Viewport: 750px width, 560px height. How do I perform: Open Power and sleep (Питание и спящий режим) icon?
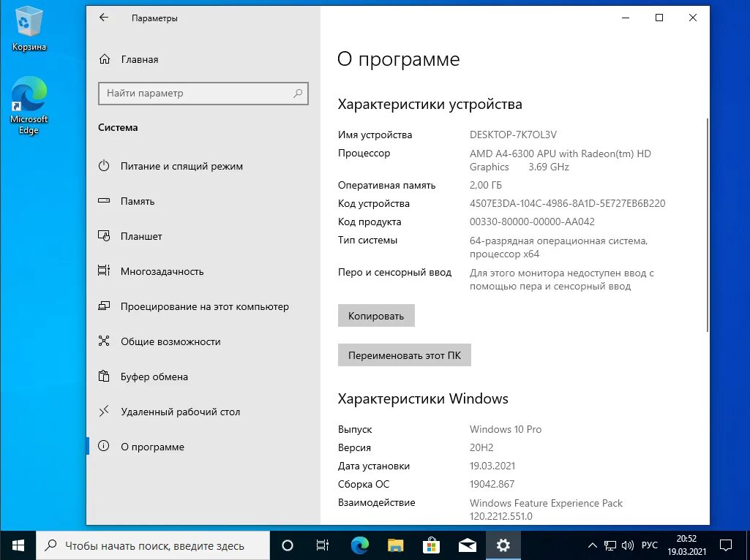[104, 166]
